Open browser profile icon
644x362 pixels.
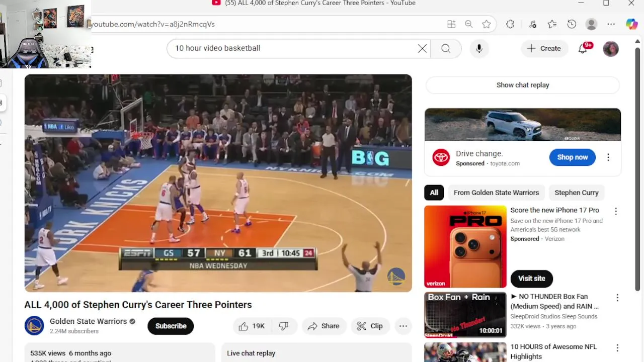coord(592,24)
